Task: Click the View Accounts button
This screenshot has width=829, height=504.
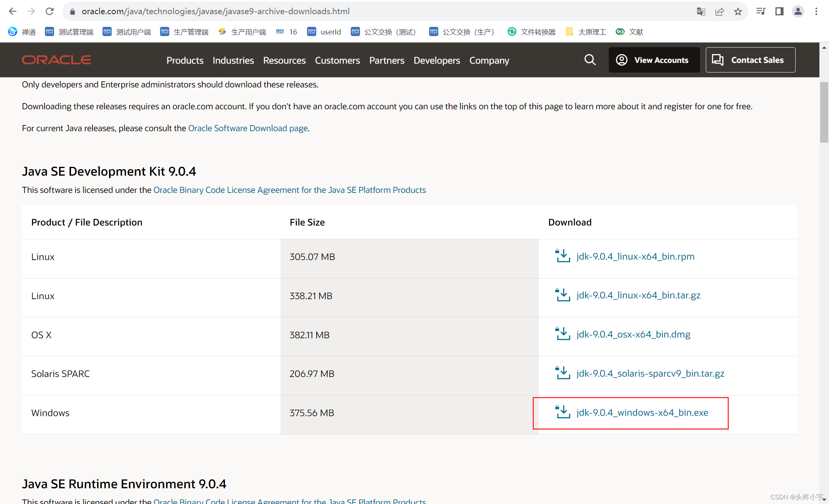Action: 654,60
